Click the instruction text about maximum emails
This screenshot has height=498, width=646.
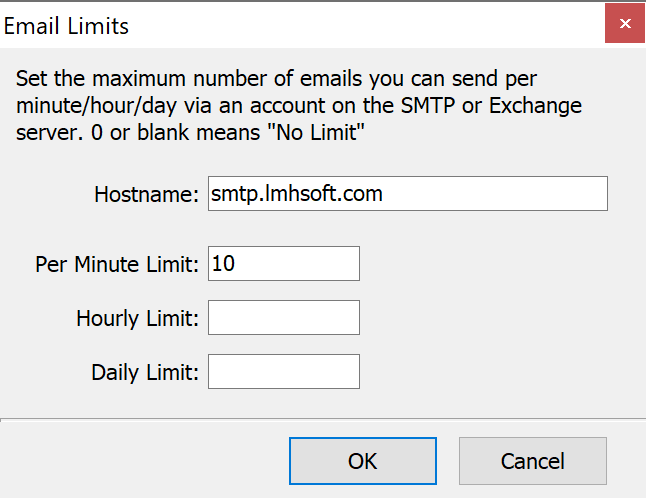pyautogui.click(x=299, y=105)
